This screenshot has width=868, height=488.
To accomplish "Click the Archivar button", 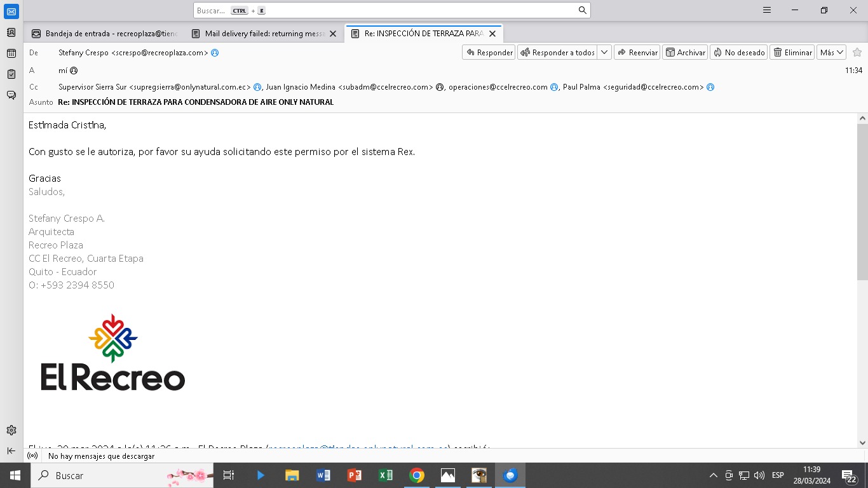I will pos(685,53).
